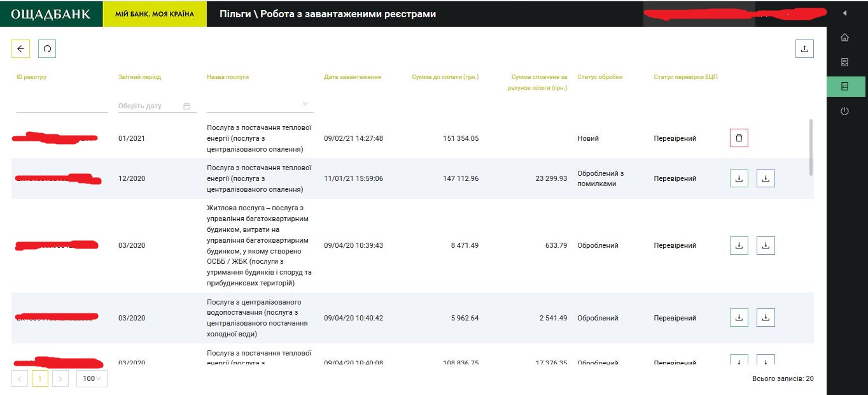Click Сумма сплачена за рахунок пільги header
Viewport: 868px width, 395px height.
[x=538, y=82]
